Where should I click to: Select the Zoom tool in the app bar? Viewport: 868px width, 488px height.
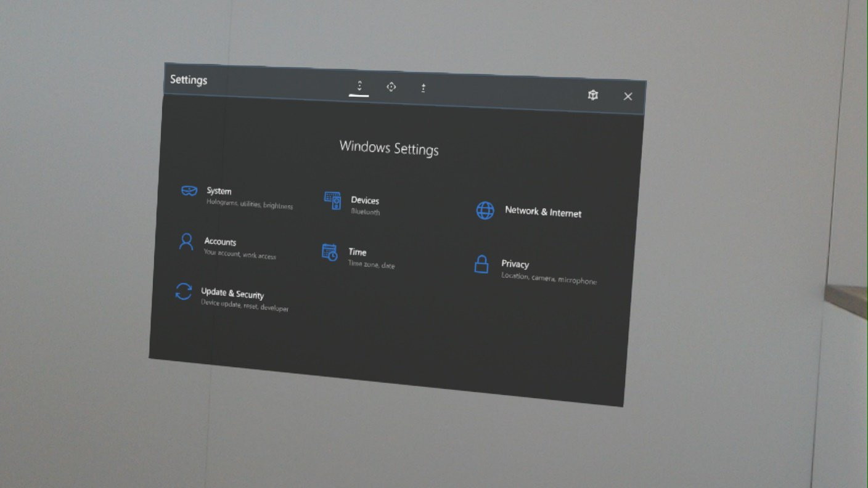[x=423, y=88]
